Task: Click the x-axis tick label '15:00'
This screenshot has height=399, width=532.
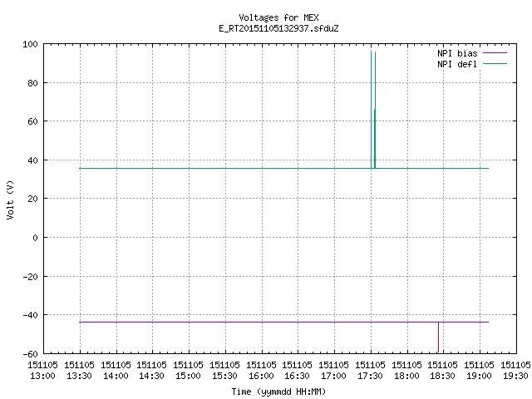Action: [x=189, y=376]
